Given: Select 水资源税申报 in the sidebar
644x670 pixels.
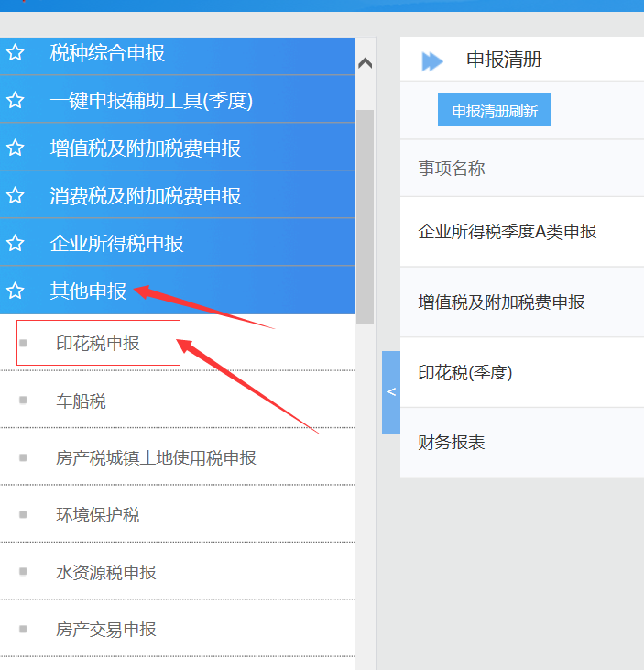Looking at the screenshot, I should (x=178, y=571).
